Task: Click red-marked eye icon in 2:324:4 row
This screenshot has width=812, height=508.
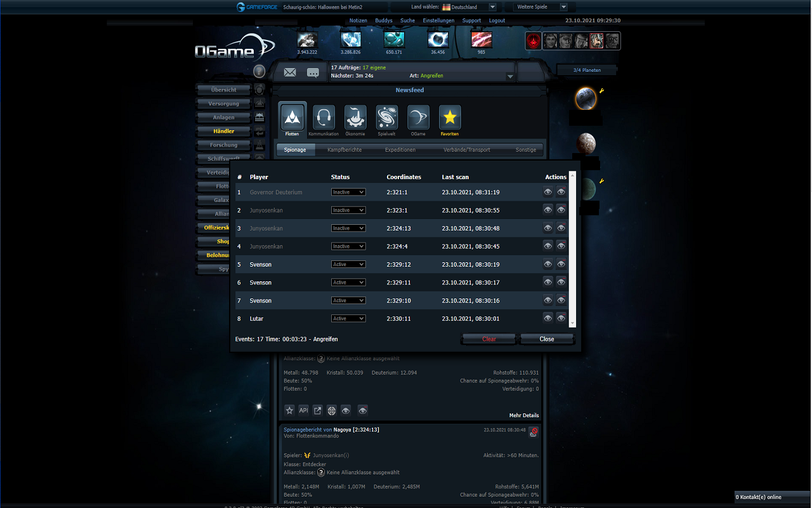Action: point(561,246)
